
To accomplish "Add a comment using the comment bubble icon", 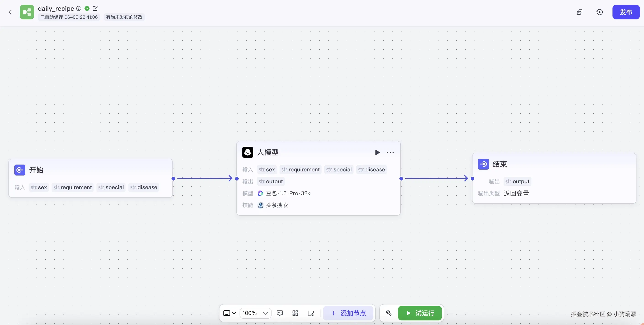I will point(280,313).
